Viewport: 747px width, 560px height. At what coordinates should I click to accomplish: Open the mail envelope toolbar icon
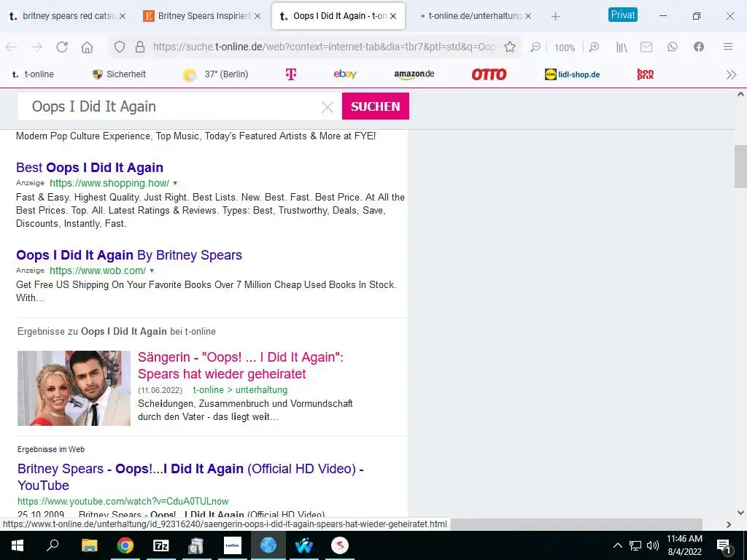pyautogui.click(x=646, y=47)
